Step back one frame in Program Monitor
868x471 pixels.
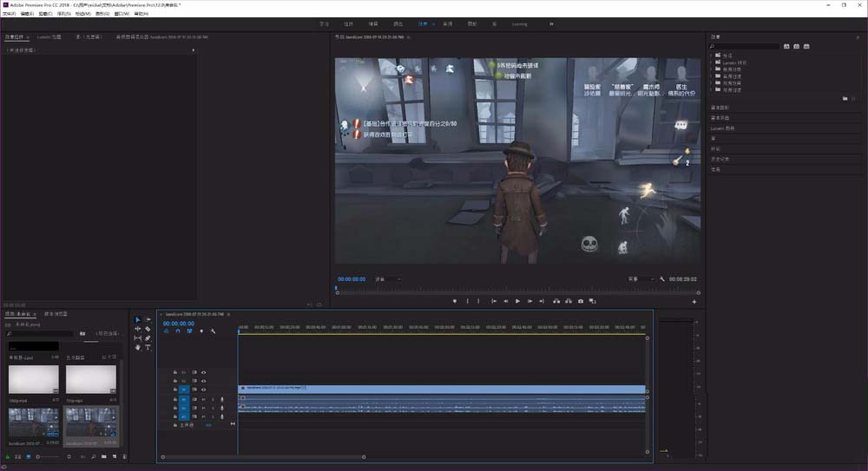point(505,301)
